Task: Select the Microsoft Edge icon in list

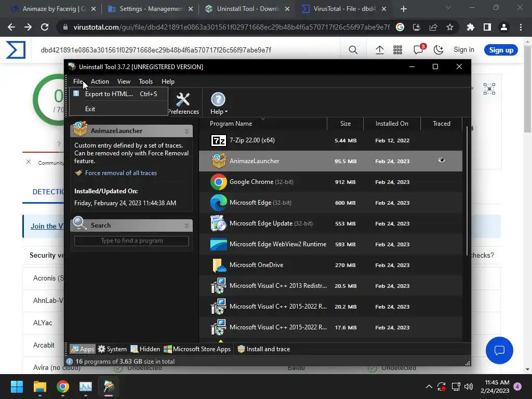Action: pos(219,203)
